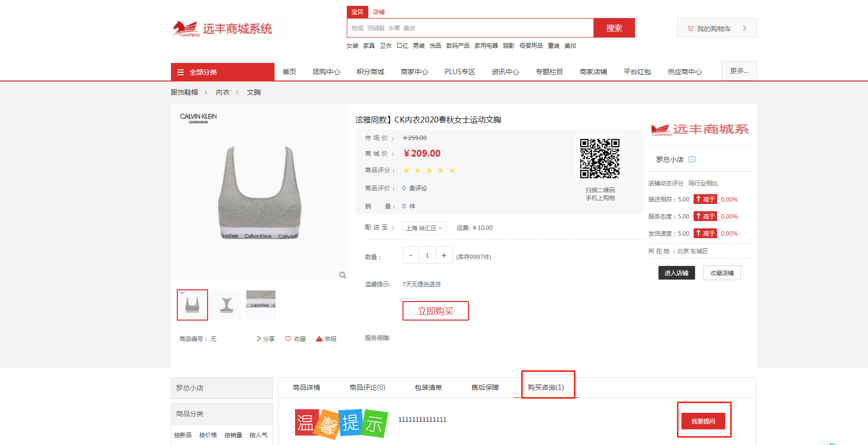
Task: Click the five-star product rating
Action: point(429,170)
